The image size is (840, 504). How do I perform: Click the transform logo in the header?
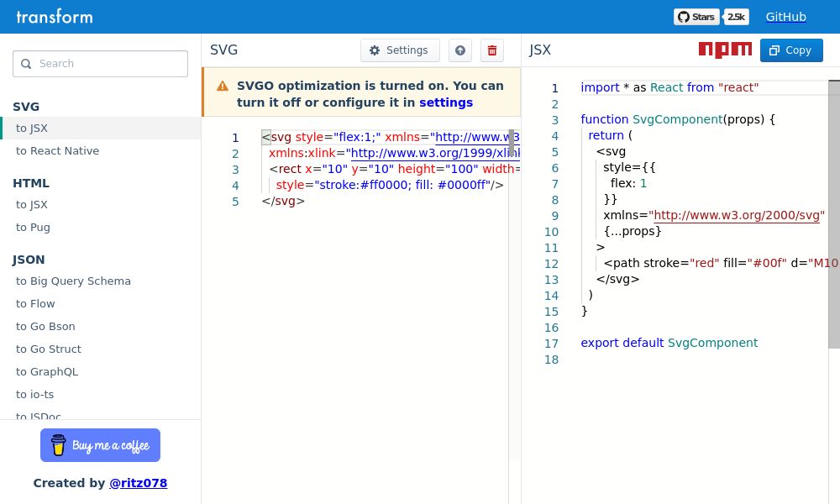[x=54, y=16]
